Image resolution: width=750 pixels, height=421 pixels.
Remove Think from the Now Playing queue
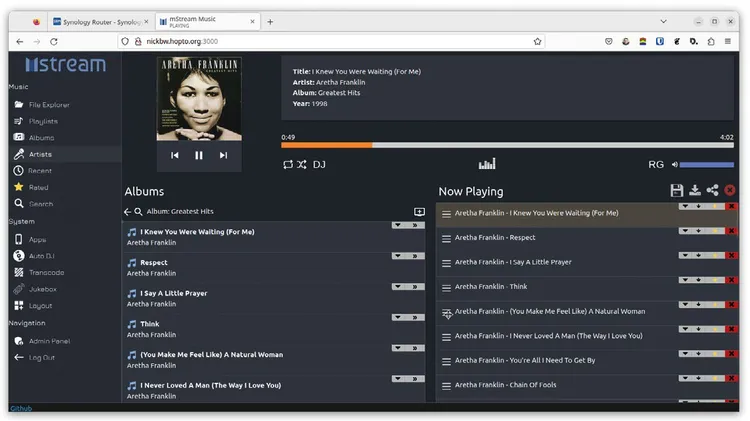point(731,280)
